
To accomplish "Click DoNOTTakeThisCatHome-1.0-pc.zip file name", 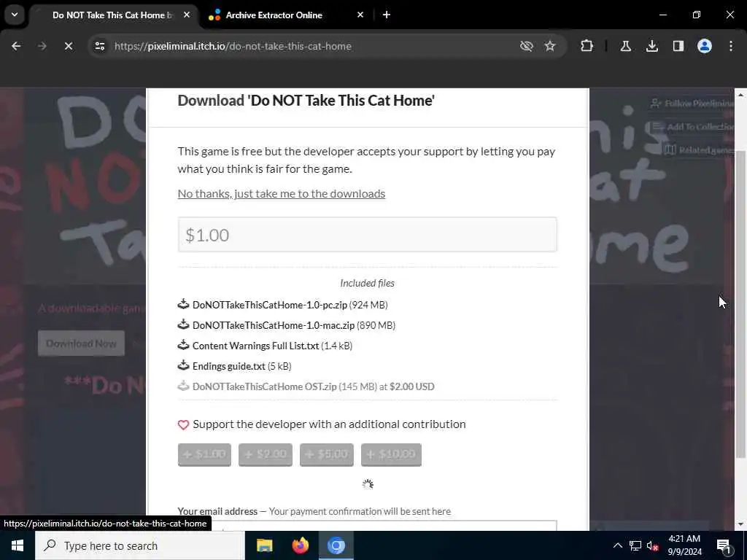I will click(x=270, y=305).
